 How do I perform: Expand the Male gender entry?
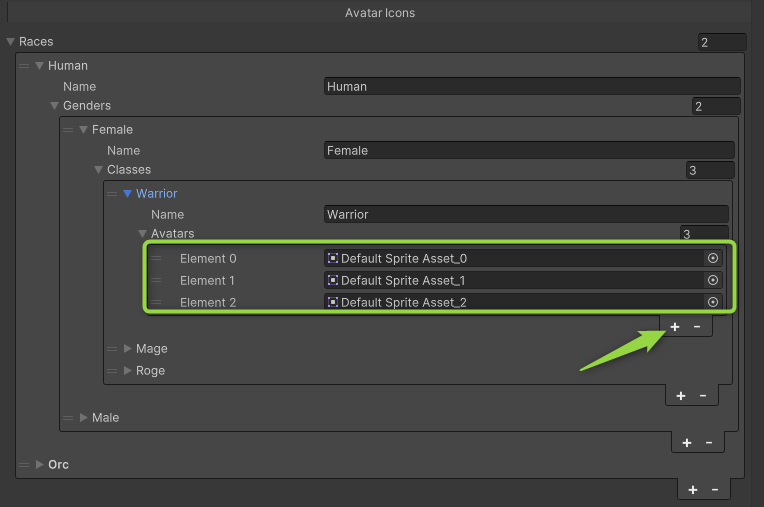(84, 417)
